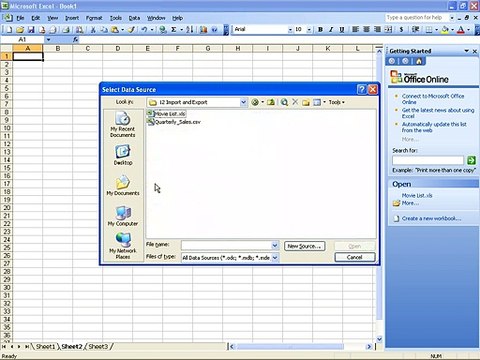Click the Font Color letter A

pyautogui.click(x=461, y=30)
